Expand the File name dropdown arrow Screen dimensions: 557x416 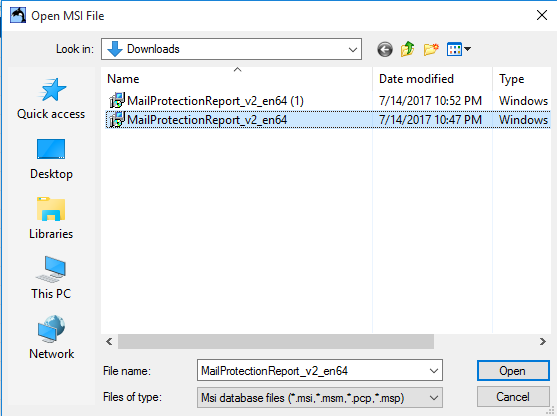click(x=434, y=371)
